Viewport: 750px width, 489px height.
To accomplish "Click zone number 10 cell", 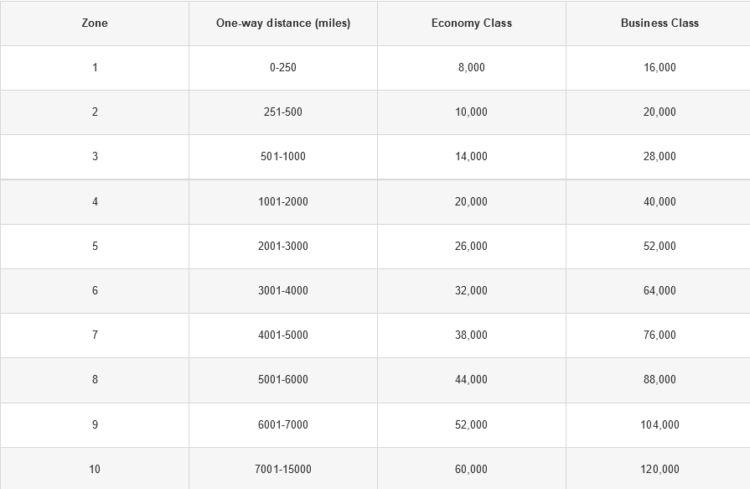I will pos(95,469).
